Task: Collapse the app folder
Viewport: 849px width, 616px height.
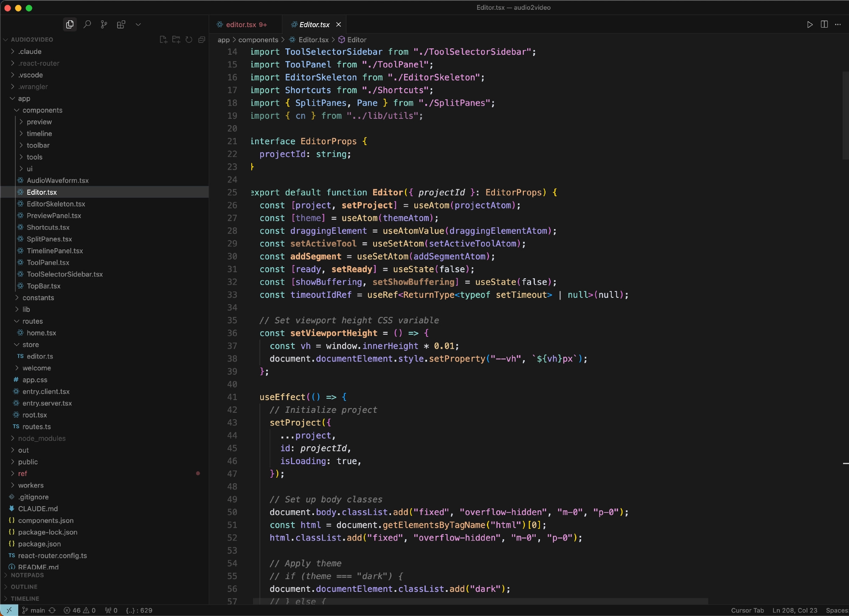Action: tap(24, 98)
